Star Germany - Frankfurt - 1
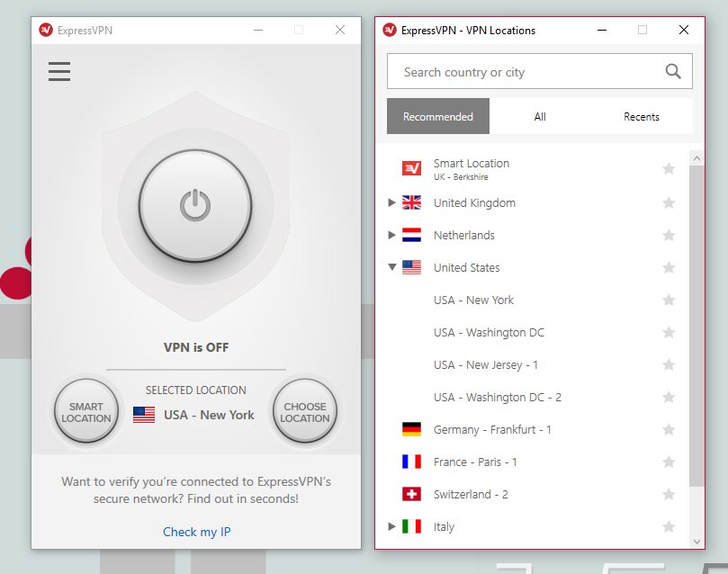Screen dimensions: 728x574 (x=669, y=430)
